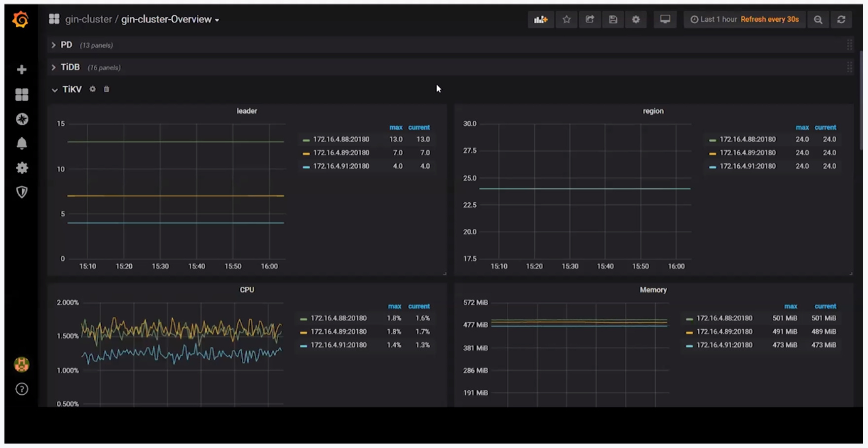Open Alerting bell icon in sidebar

(22, 144)
